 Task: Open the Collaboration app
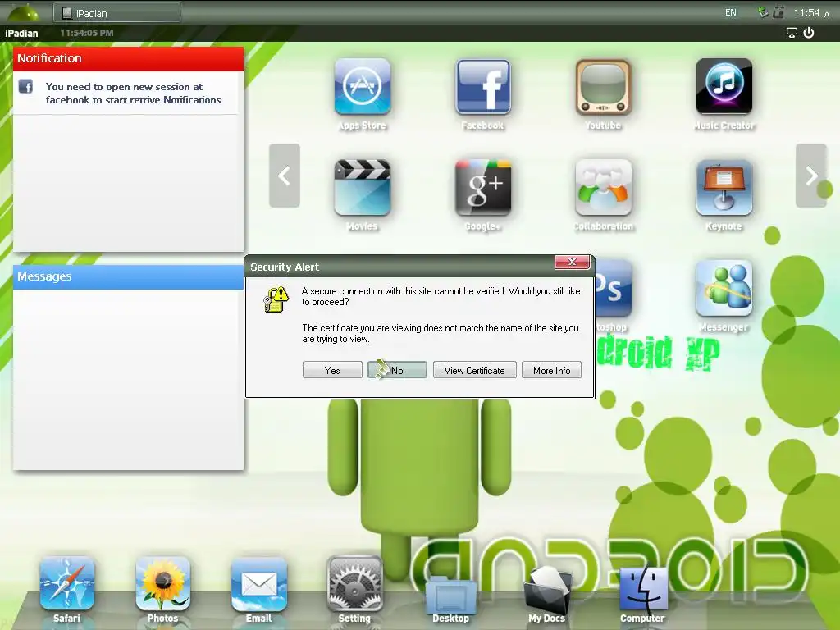(x=603, y=188)
